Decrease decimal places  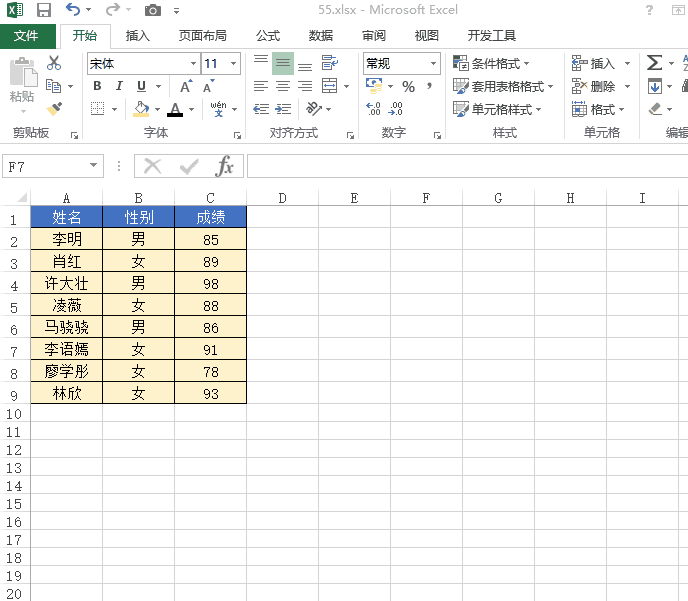pos(395,108)
